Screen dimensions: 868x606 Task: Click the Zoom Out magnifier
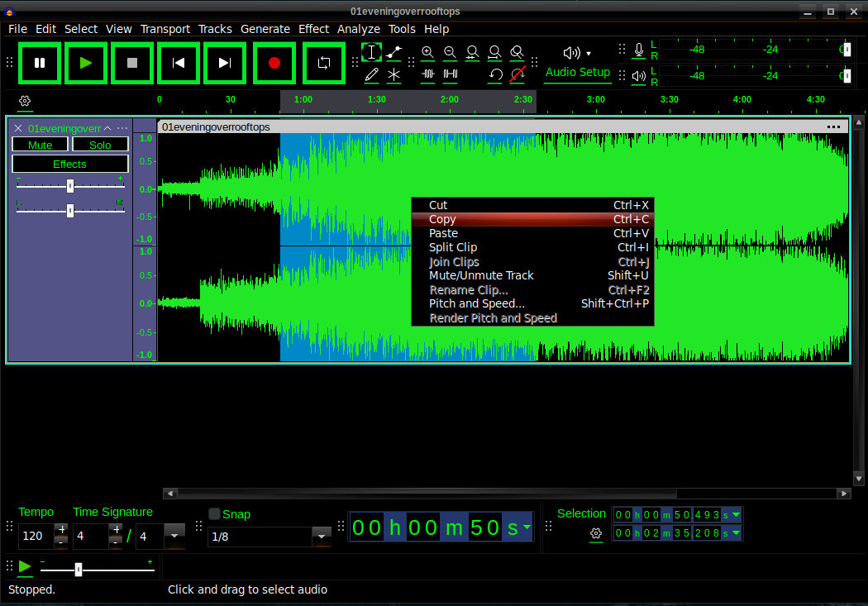tap(450, 53)
